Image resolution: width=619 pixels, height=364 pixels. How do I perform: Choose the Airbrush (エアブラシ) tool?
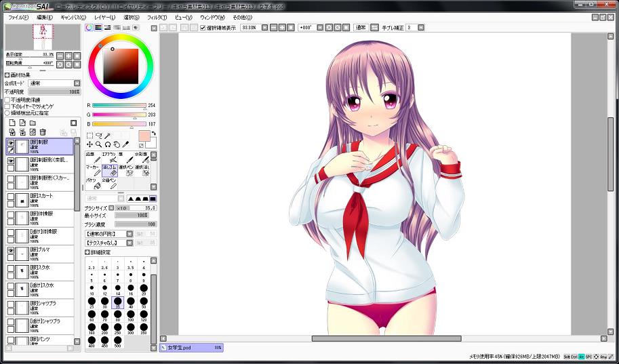click(x=108, y=159)
